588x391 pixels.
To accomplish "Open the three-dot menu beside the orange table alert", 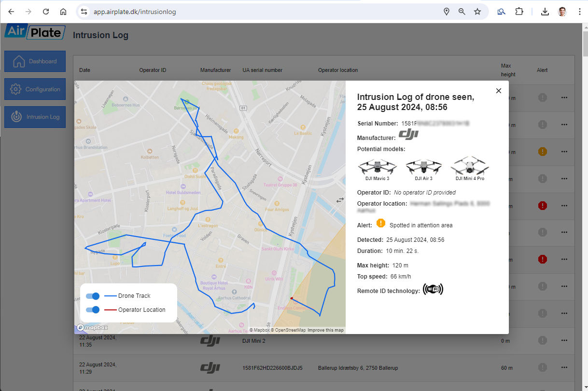I will (x=564, y=152).
